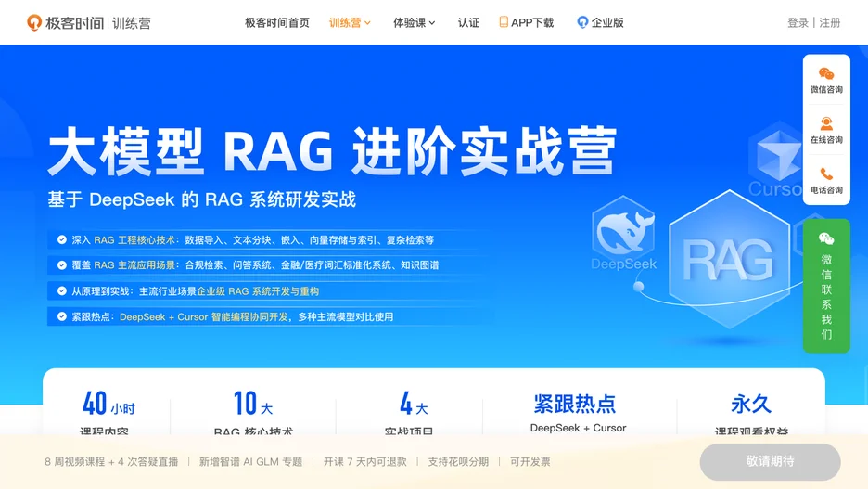Viewport: 868px width, 489px height.
Task: Click the 训练营 label beside the logo
Action: click(x=131, y=22)
